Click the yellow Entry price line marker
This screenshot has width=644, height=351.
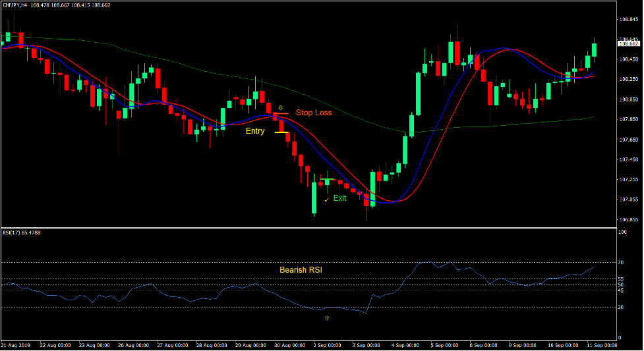point(281,132)
